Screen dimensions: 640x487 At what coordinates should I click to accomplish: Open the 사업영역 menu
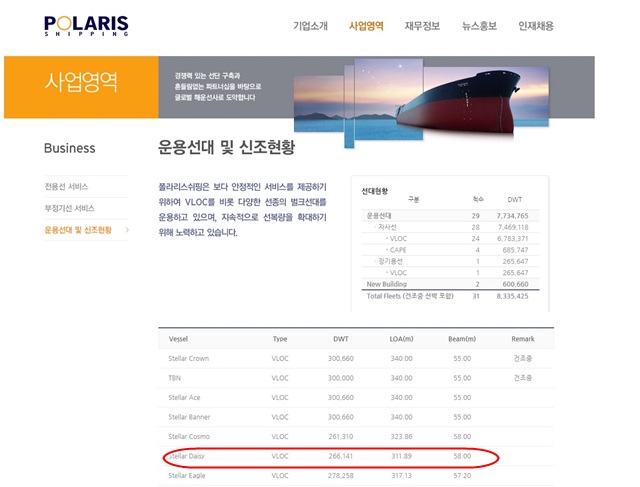click(366, 26)
